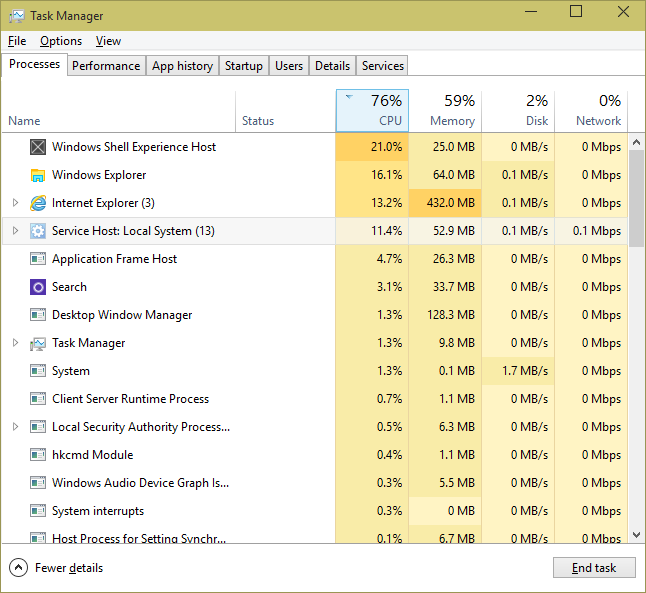This screenshot has height=593, width=646.
Task: Click the Windows Audio Device Graph icon
Action: click(x=38, y=483)
